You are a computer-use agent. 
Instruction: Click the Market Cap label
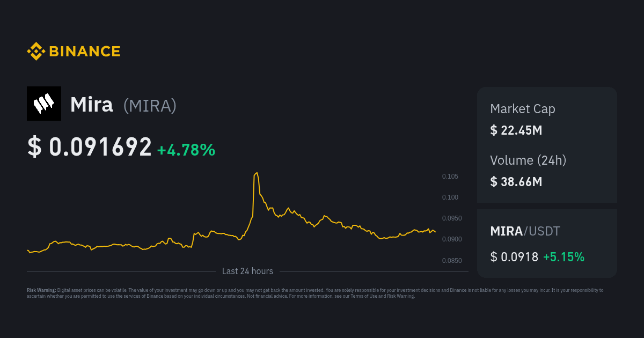coord(523,109)
